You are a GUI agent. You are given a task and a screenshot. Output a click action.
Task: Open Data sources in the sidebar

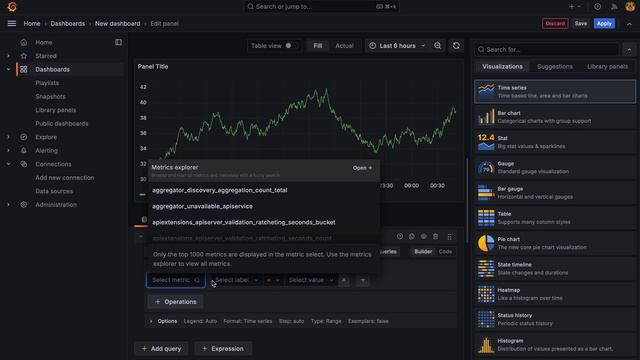pos(54,191)
